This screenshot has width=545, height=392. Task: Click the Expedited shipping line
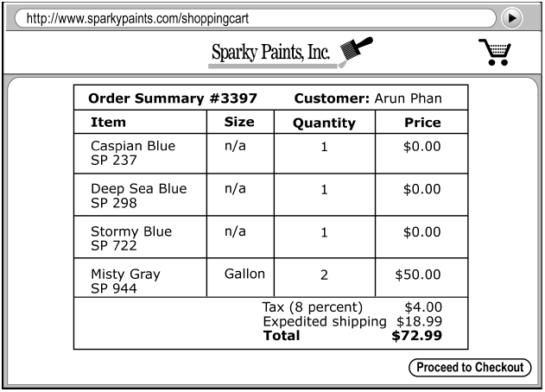pyautogui.click(x=324, y=321)
